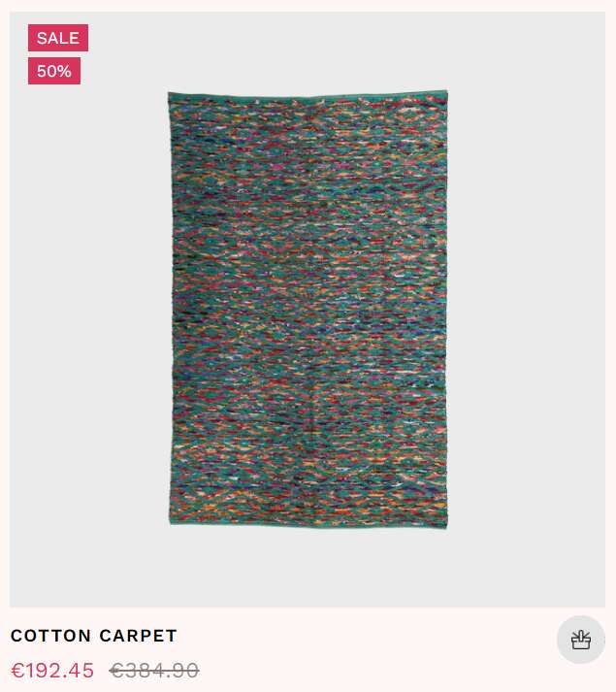Click the word CARPET in the title
616x692 pixels.
click(138, 636)
